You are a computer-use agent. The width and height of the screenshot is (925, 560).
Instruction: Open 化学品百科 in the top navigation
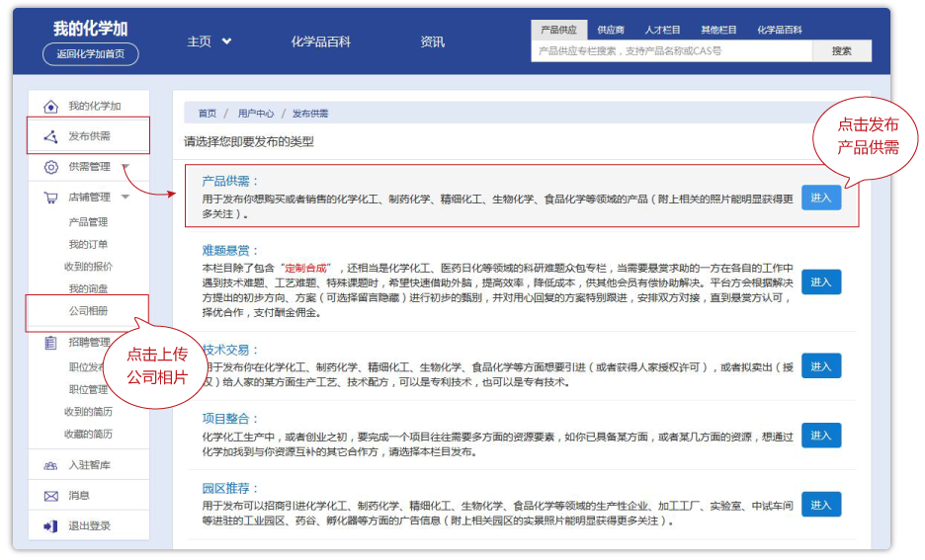tap(320, 41)
